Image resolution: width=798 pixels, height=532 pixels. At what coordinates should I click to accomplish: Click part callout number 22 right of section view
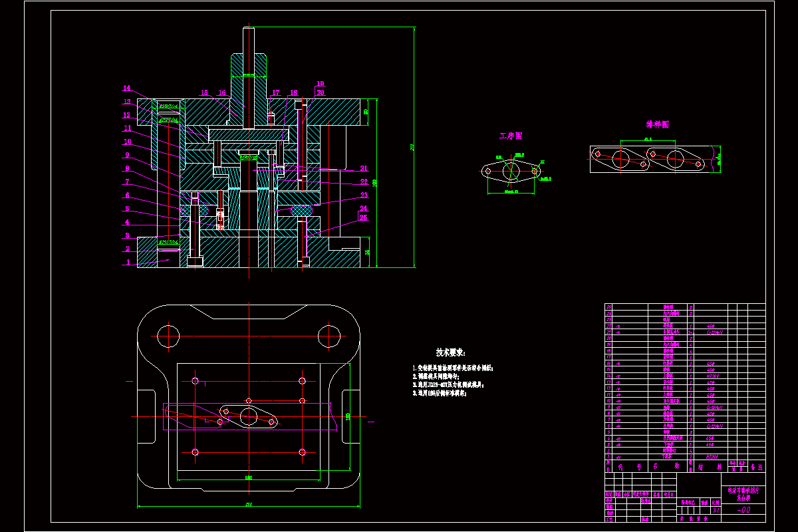click(364, 182)
